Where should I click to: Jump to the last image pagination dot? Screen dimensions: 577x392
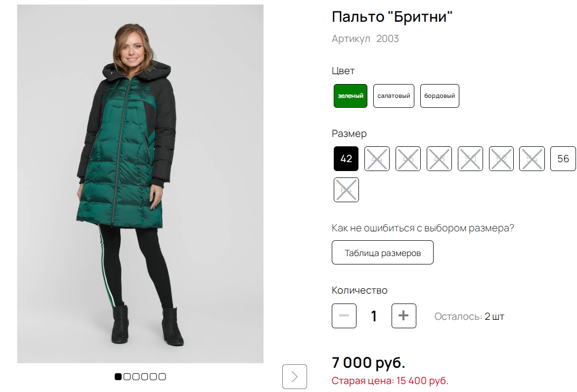tap(162, 377)
